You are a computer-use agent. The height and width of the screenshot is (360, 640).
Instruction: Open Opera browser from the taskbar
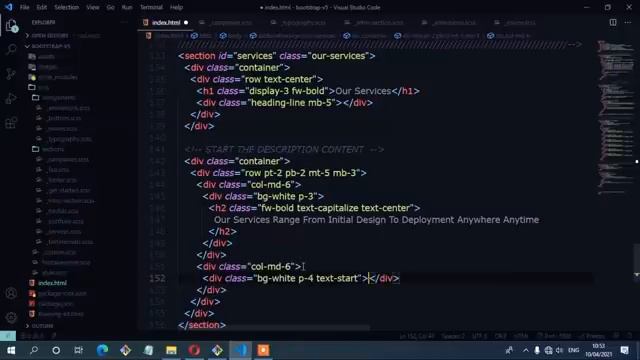point(194,350)
